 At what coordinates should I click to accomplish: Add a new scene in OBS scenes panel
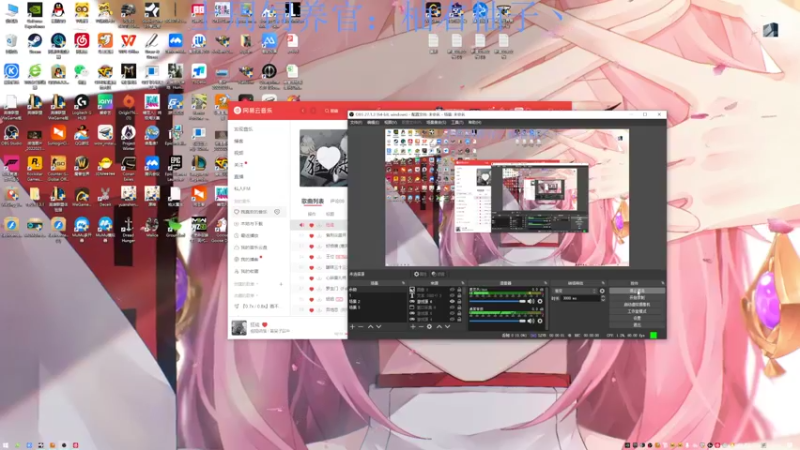353,327
